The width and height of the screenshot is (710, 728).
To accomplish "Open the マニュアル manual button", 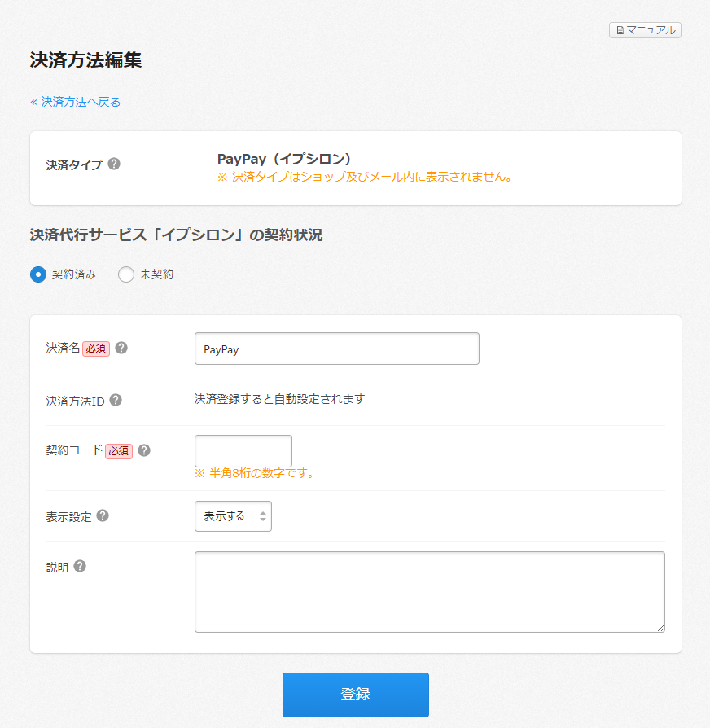I will [645, 30].
